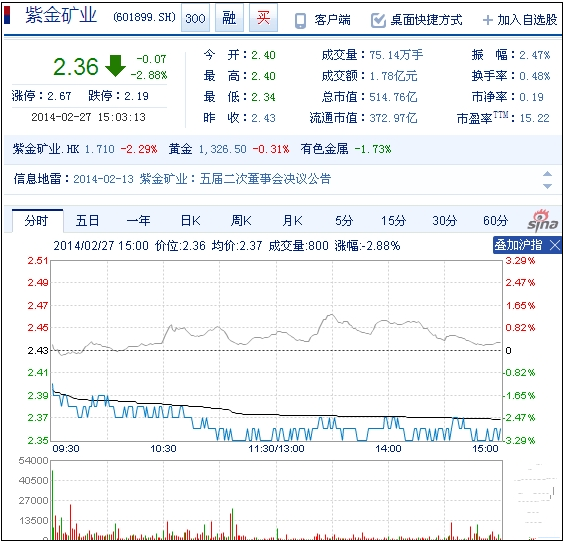Click the 成交额 value 1.78亿元
This screenshot has width=563, height=541.
tap(393, 76)
